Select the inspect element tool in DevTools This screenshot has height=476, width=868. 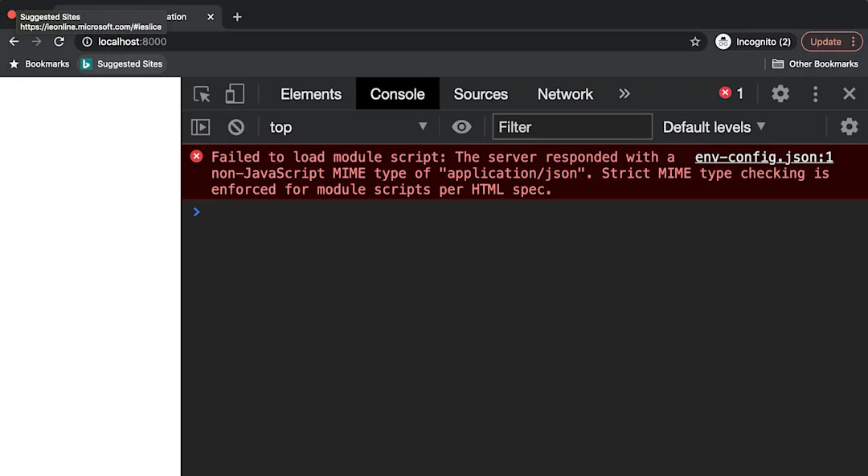tap(201, 94)
